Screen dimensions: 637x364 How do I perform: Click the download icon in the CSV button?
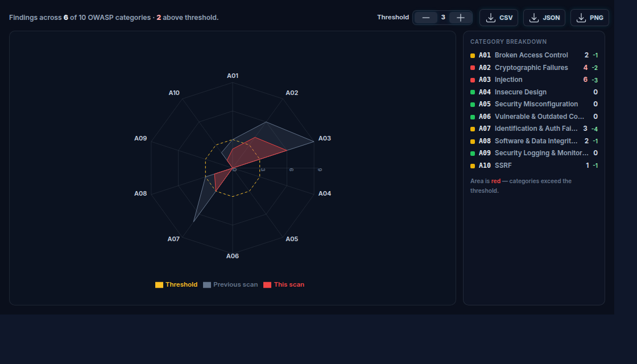491,18
